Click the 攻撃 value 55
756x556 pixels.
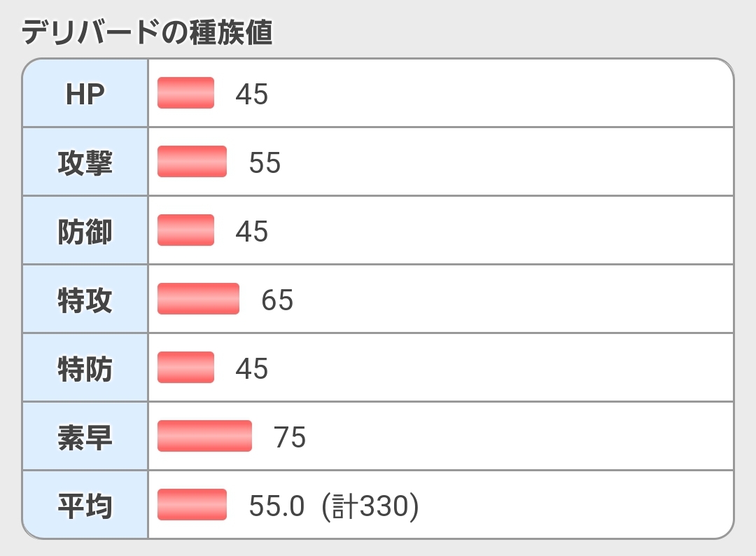(x=265, y=162)
